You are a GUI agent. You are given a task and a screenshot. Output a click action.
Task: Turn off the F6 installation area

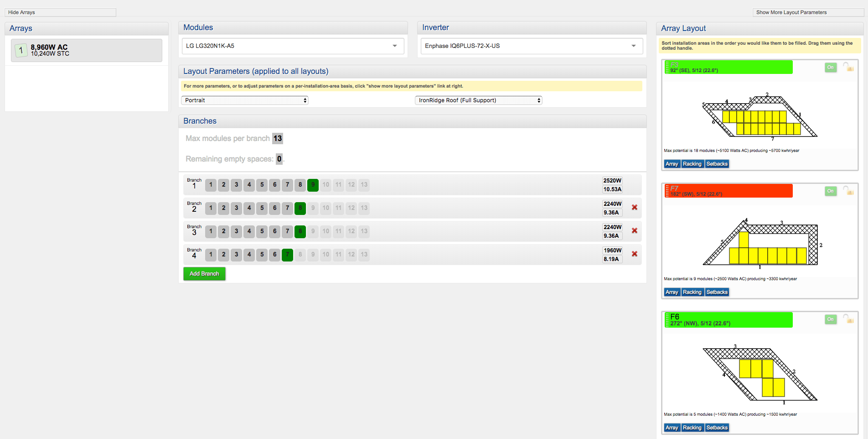point(831,319)
